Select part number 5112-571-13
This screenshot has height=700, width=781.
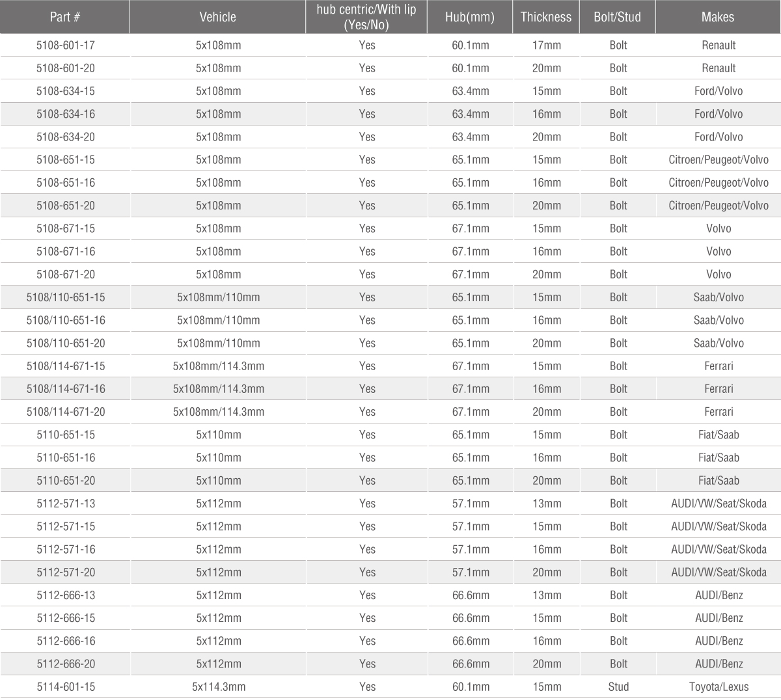click(x=66, y=504)
